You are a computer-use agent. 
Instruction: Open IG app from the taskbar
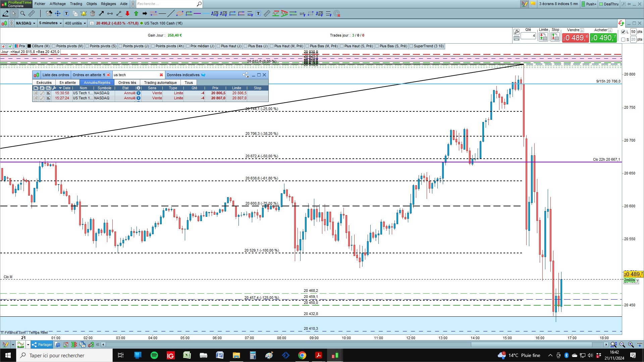(x=170, y=355)
